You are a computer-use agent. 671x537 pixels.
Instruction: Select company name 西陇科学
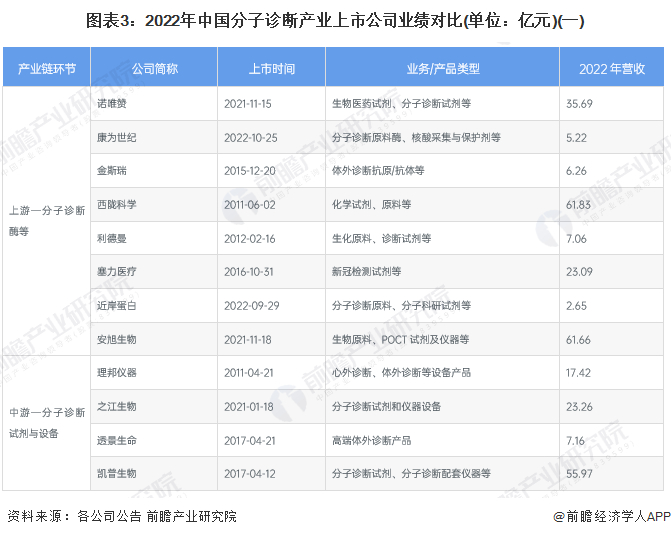coord(116,205)
